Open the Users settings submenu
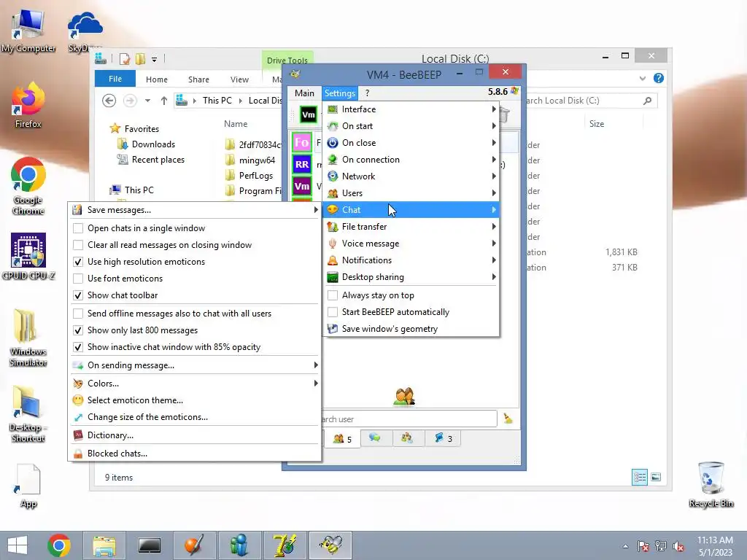747x560 pixels. point(411,192)
